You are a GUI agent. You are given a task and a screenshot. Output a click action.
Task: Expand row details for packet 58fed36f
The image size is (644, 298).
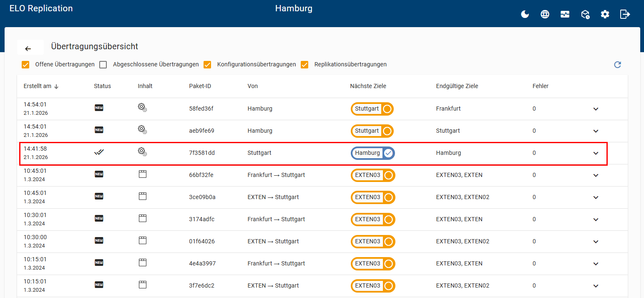(x=596, y=109)
